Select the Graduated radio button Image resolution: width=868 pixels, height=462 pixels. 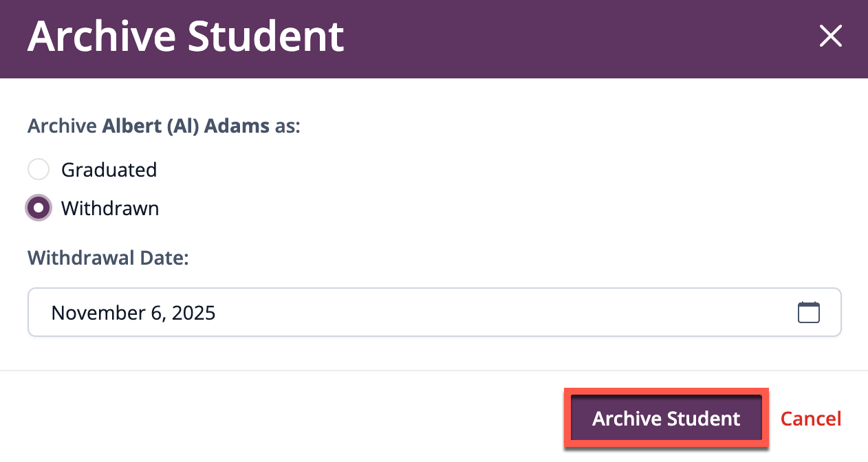[39, 170]
